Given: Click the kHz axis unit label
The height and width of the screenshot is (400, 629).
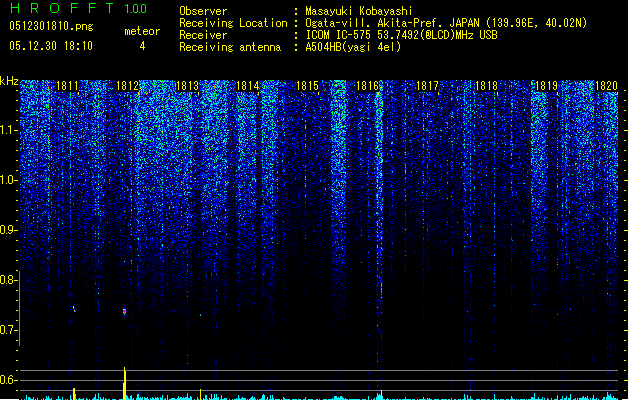Looking at the screenshot, I should click(x=9, y=81).
